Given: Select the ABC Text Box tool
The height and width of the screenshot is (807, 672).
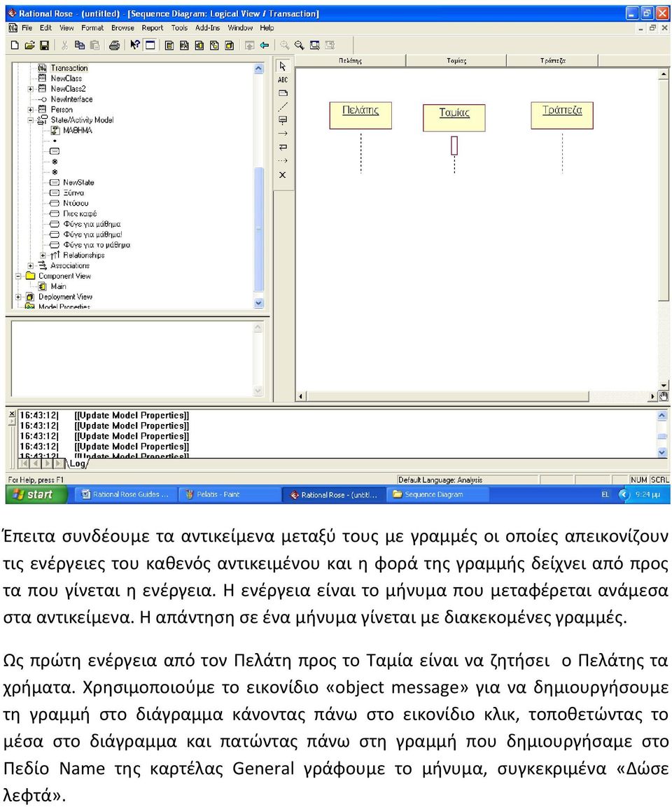Looking at the screenshot, I should [283, 80].
